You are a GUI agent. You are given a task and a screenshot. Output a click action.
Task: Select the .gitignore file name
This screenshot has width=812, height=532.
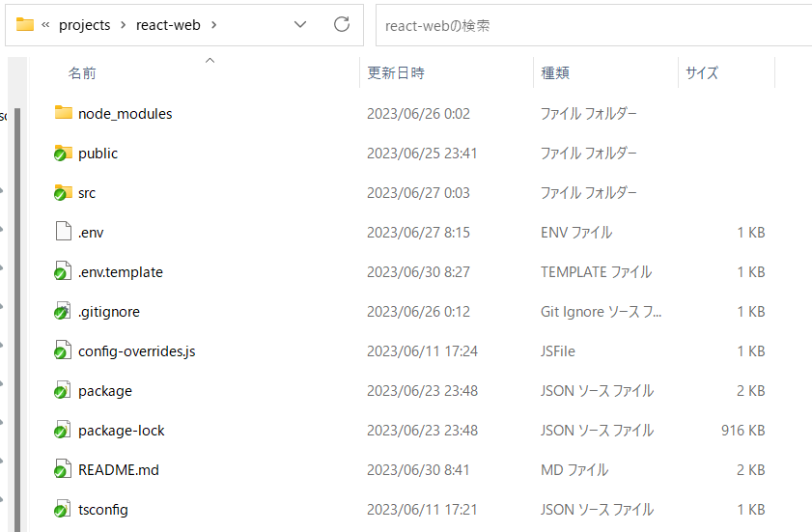tap(109, 312)
